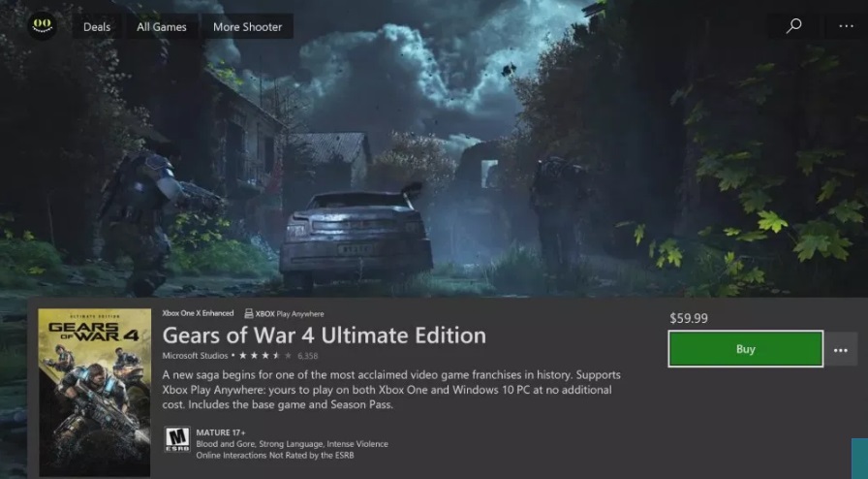Expand more options beside Buy button
Viewport: 868px width, 479px height.
pyautogui.click(x=840, y=350)
